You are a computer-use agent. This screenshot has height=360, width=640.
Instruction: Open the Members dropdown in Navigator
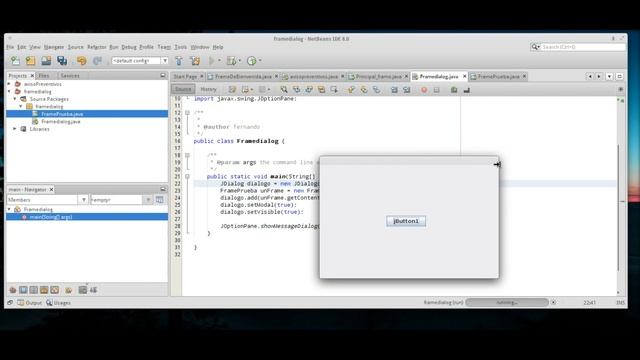84,200
